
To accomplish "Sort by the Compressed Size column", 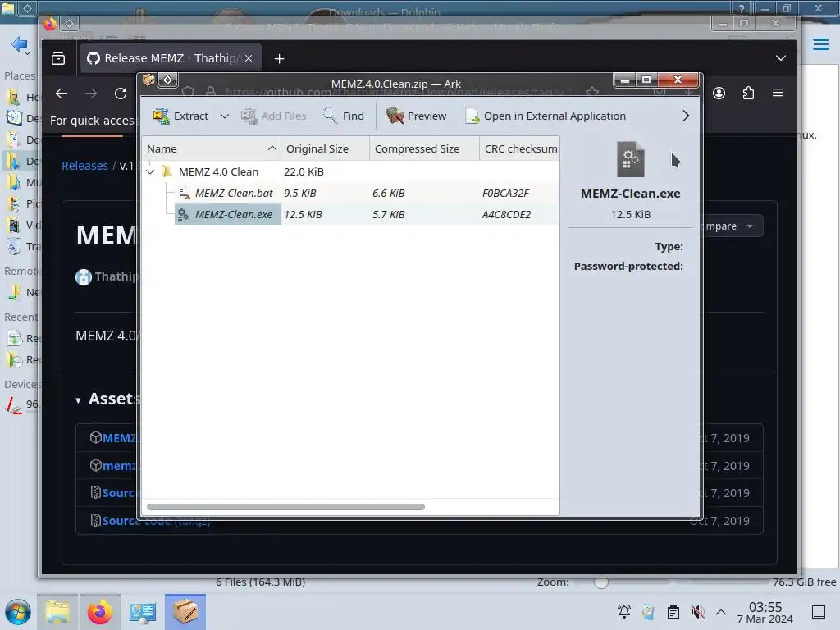I will tap(424, 149).
